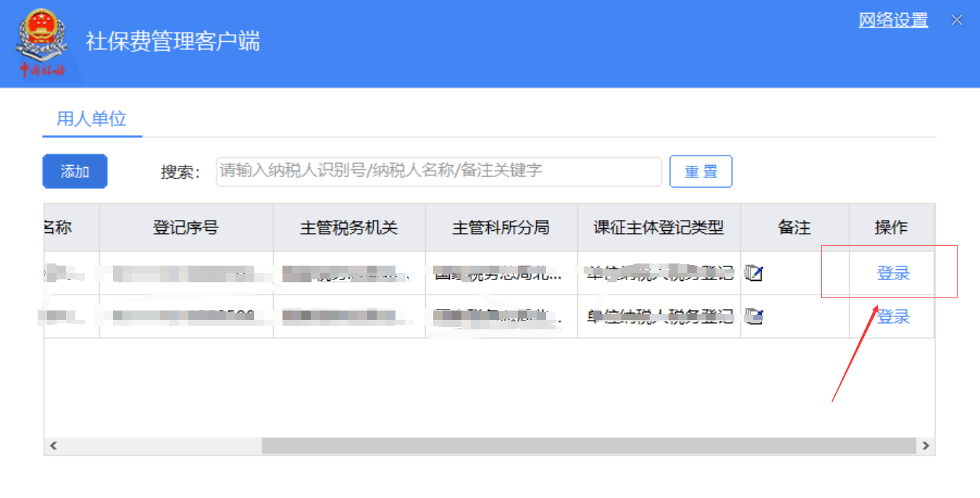The image size is (980, 498).
Task: Log in to the second listed unit
Action: (893, 316)
